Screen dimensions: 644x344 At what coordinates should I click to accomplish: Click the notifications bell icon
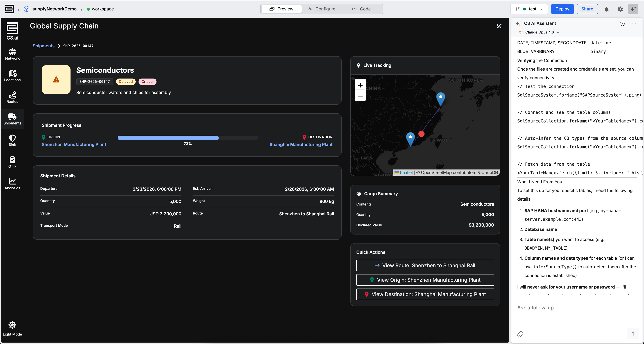(x=606, y=9)
